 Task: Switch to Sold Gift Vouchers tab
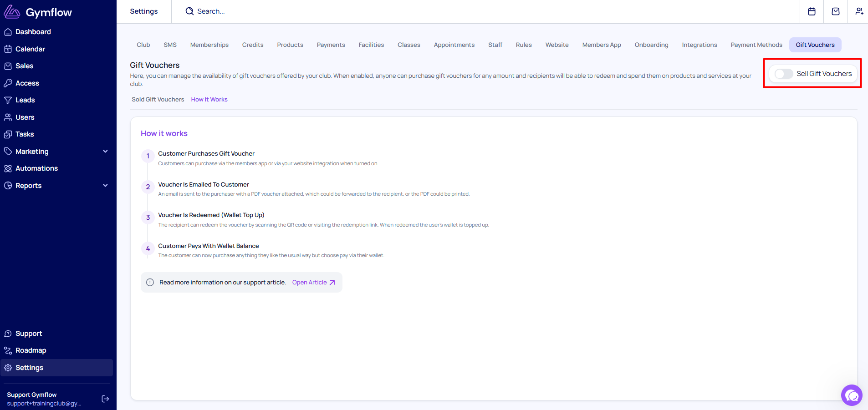(158, 100)
